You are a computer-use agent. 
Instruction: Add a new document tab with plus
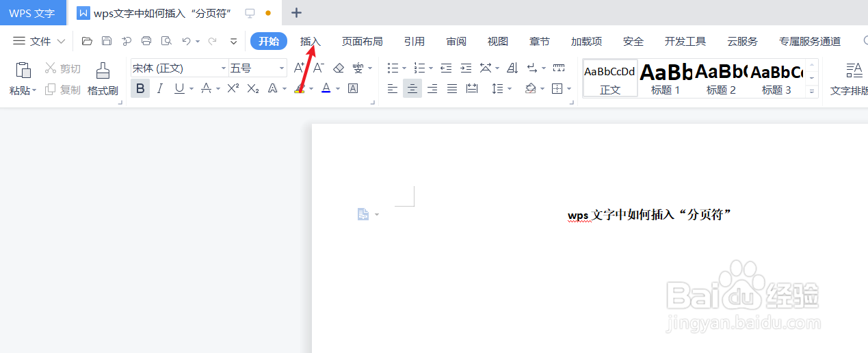296,12
